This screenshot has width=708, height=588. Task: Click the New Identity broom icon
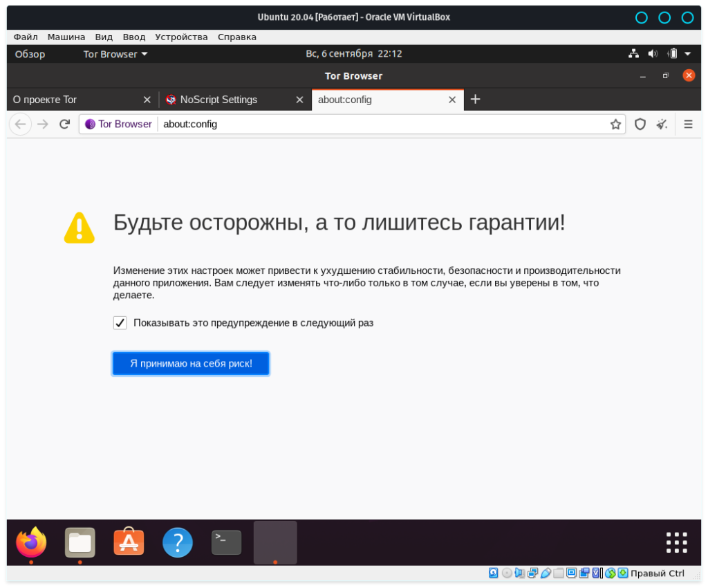click(662, 125)
